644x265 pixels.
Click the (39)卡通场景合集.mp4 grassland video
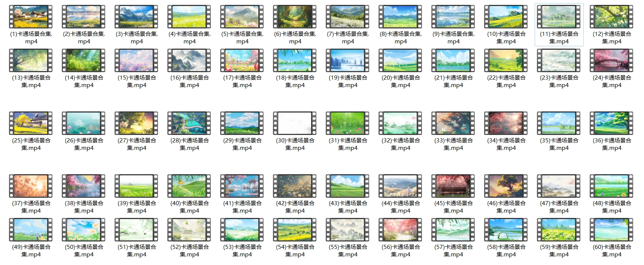click(137, 186)
